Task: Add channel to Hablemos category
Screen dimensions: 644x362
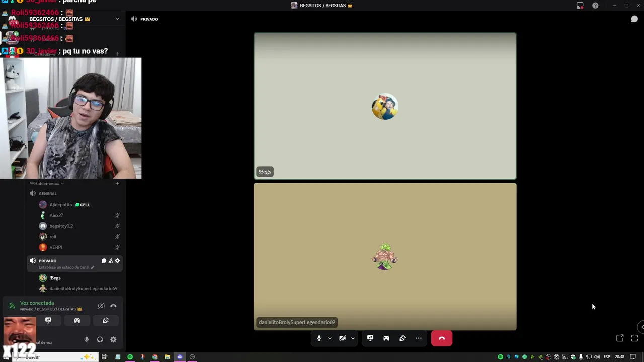Action: tap(117, 184)
